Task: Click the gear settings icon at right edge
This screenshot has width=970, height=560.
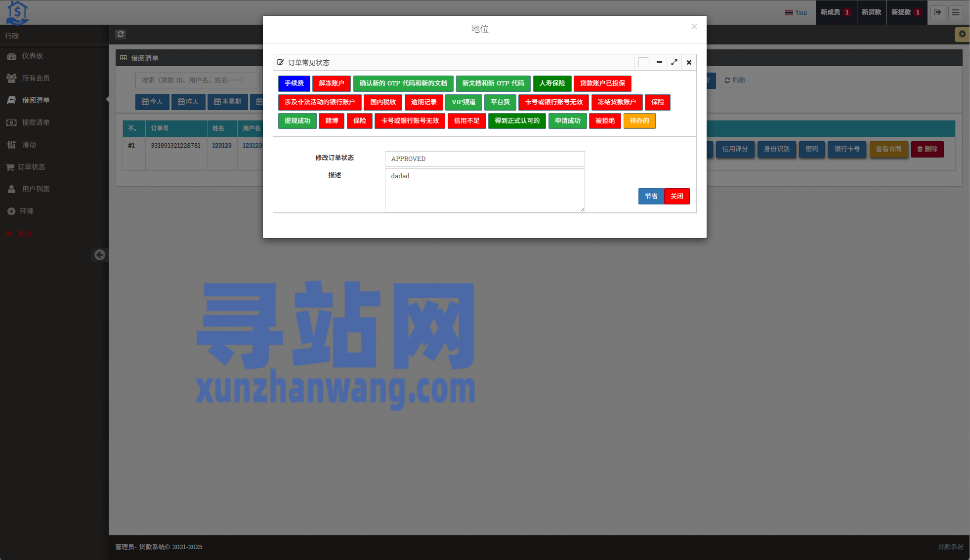Action: (962, 34)
